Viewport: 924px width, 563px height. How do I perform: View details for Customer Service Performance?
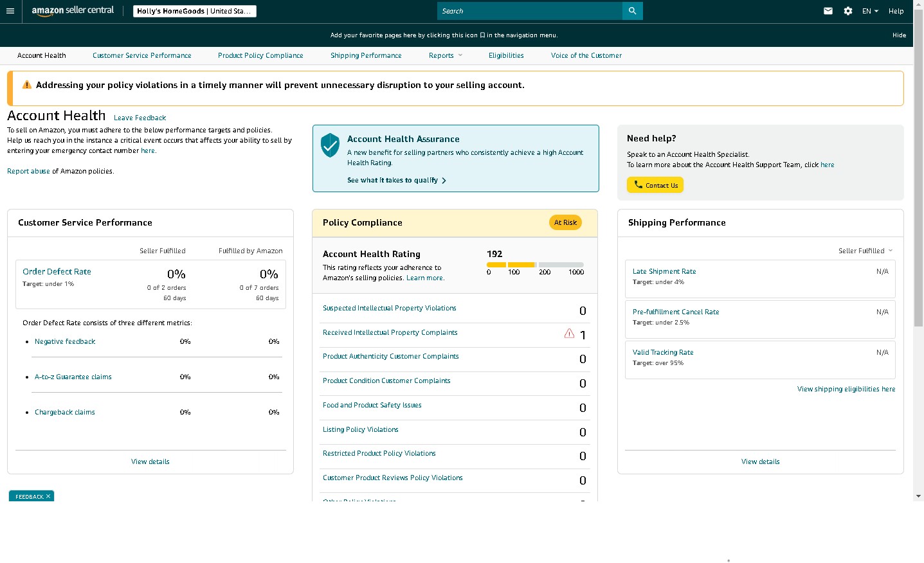point(150,462)
